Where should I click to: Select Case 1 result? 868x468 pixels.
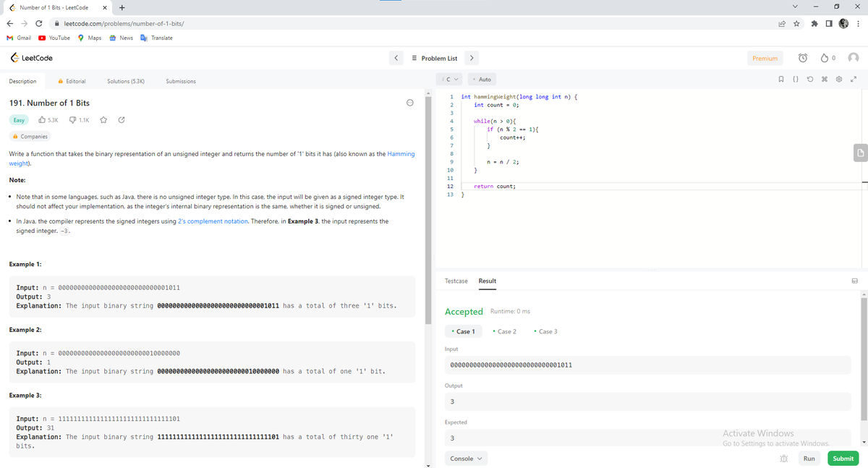463,331
